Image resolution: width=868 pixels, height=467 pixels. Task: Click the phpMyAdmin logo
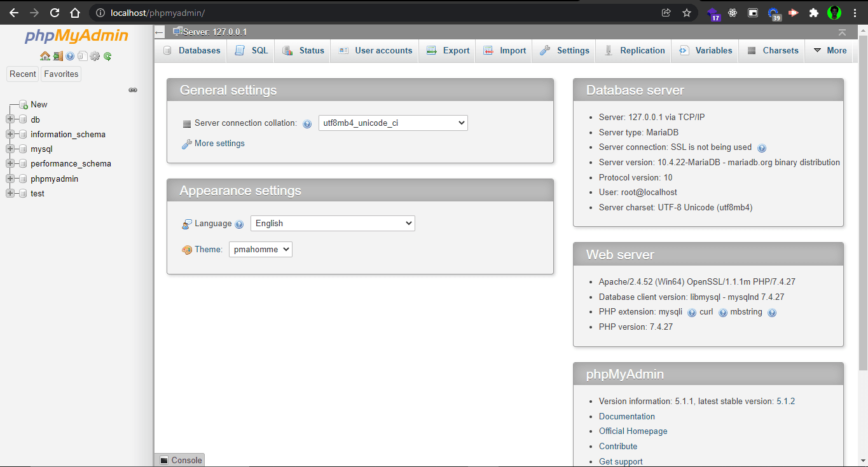coord(76,36)
